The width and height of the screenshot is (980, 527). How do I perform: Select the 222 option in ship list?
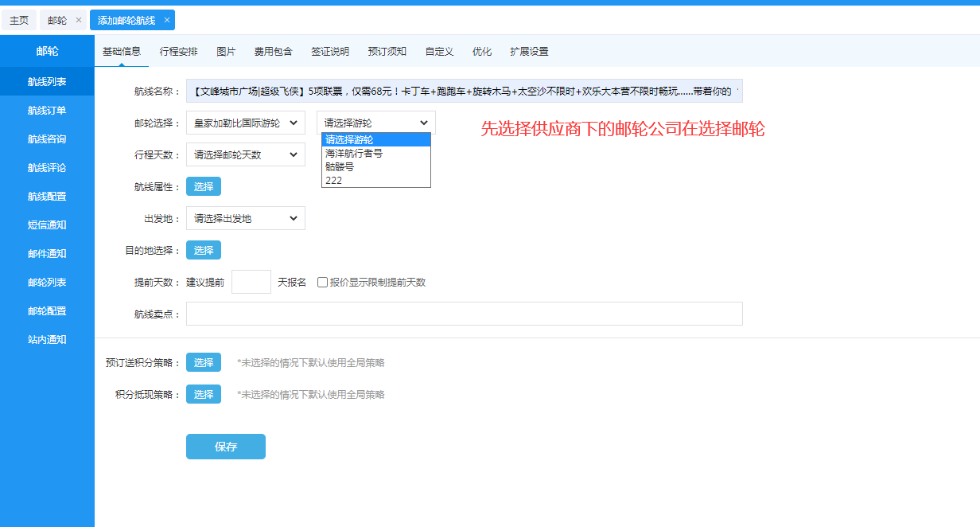pos(334,181)
